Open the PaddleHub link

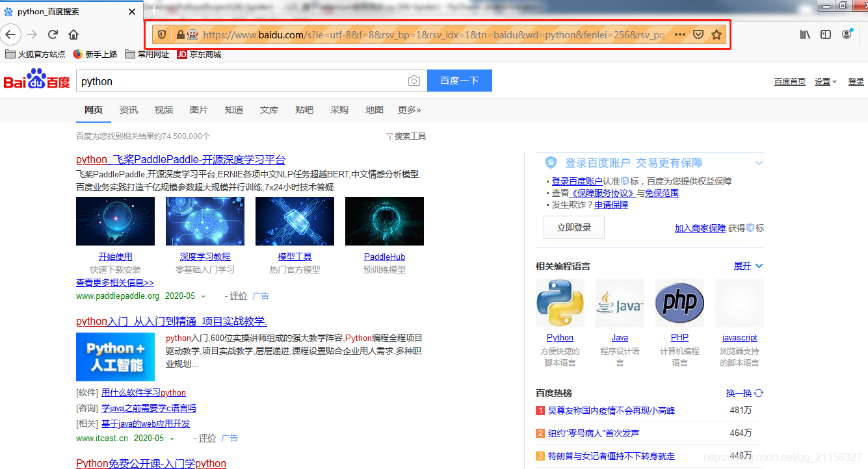[384, 257]
